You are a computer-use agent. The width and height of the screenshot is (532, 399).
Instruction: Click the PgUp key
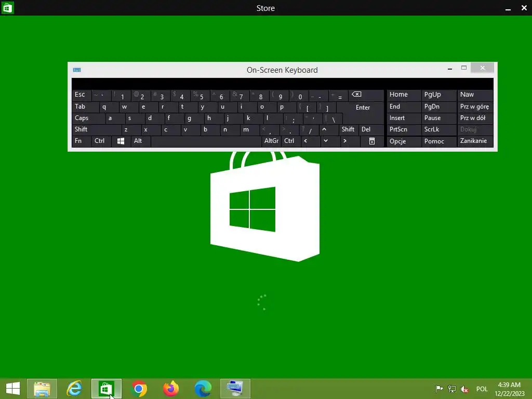(x=438, y=96)
